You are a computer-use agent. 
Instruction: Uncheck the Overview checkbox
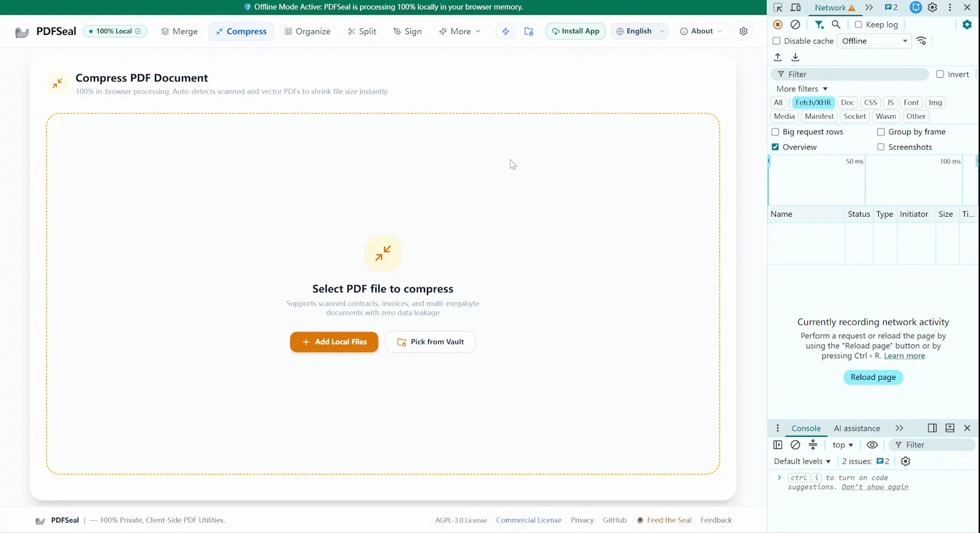pyautogui.click(x=775, y=147)
